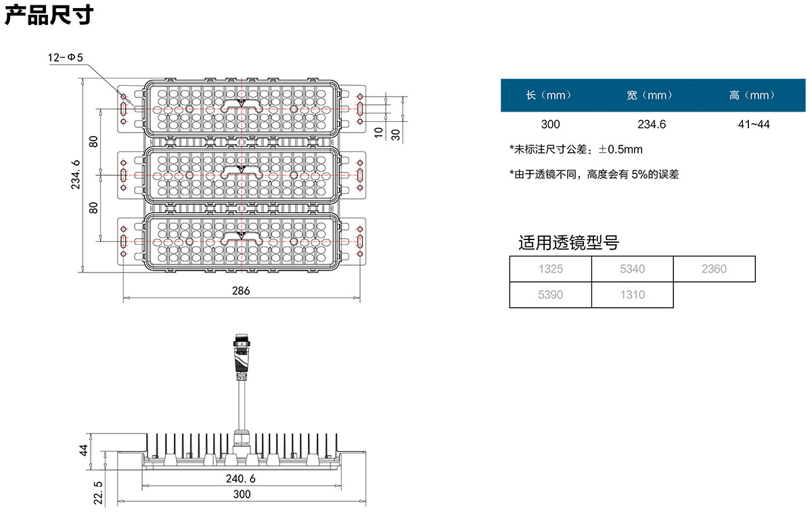This screenshot has height=516, width=812.
Task: Click the 10 slot dimension label
Action: 379,131
